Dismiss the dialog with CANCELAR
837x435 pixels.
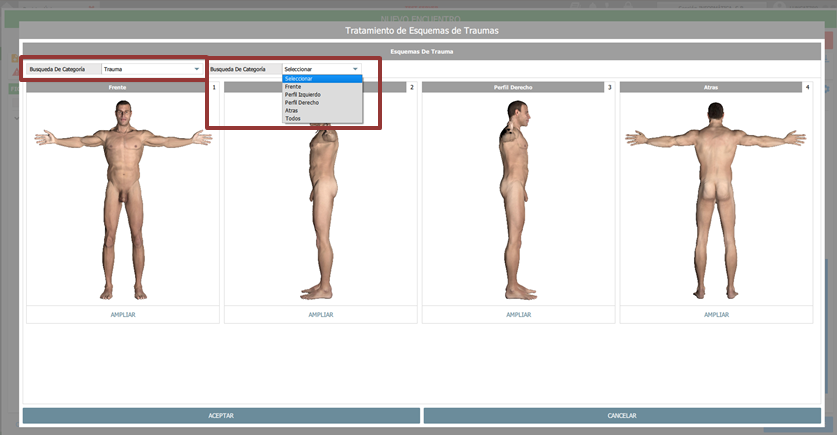[622, 415]
